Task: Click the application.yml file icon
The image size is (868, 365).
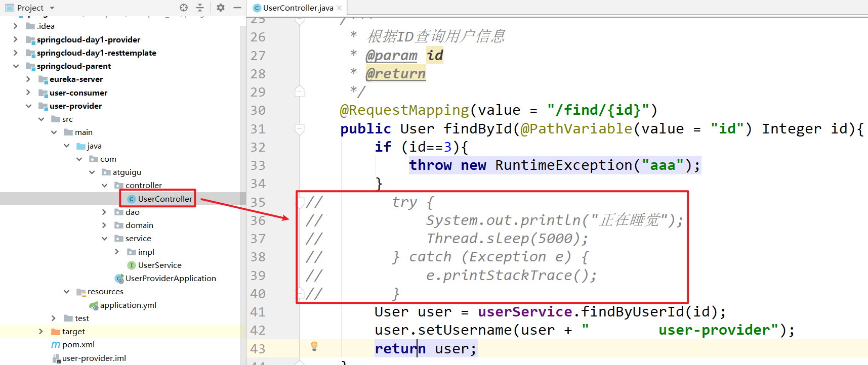Action: tap(94, 305)
